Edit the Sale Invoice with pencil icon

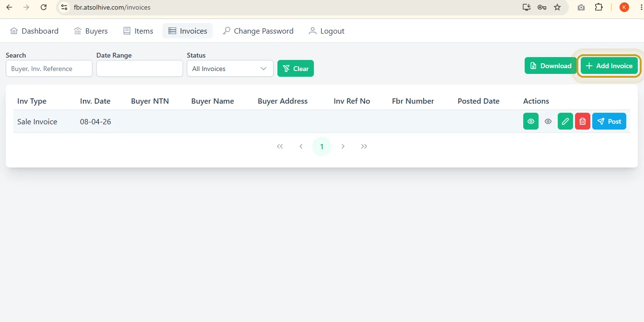coord(565,121)
